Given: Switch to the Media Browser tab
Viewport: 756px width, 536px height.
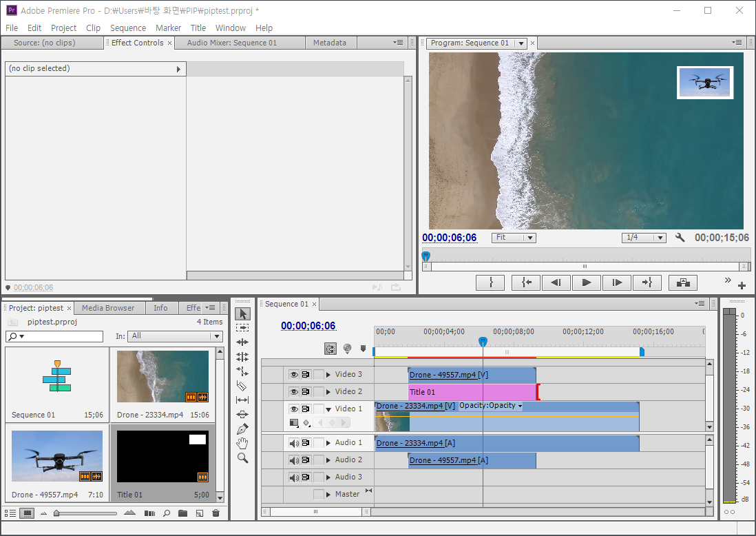Looking at the screenshot, I should click(x=108, y=308).
